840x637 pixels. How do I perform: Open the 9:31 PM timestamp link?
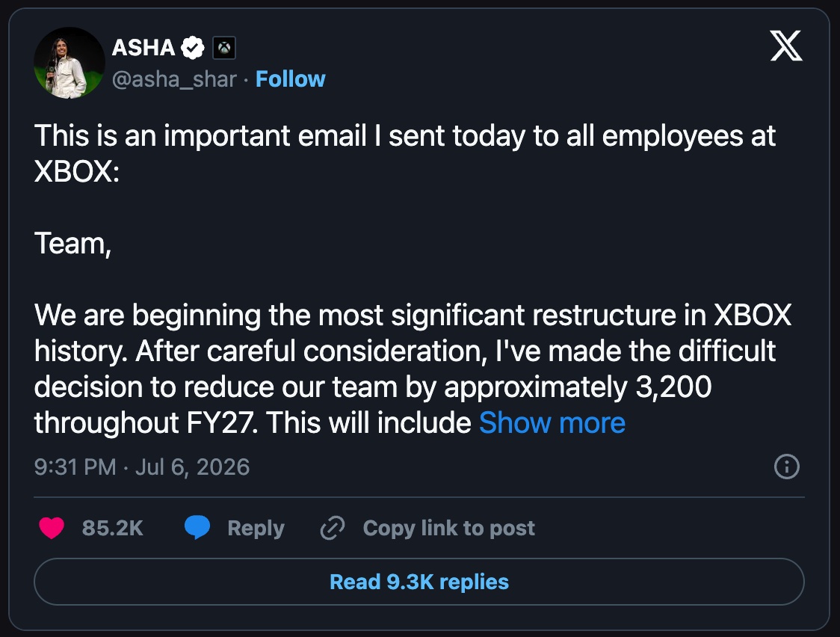[x=75, y=467]
